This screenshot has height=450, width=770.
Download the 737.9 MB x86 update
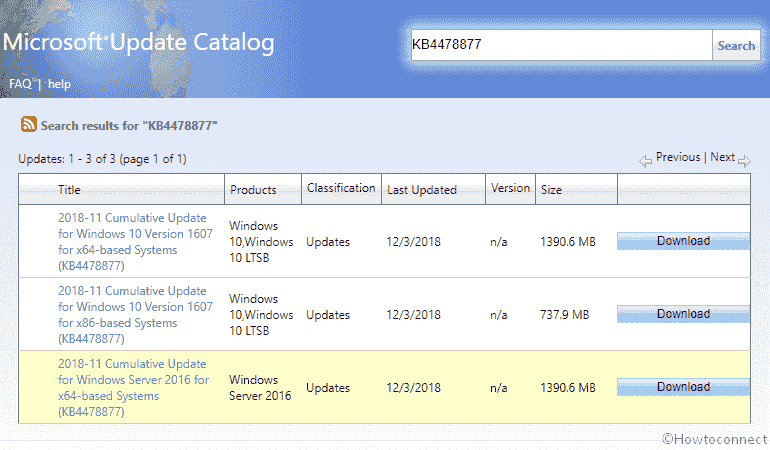(x=683, y=314)
